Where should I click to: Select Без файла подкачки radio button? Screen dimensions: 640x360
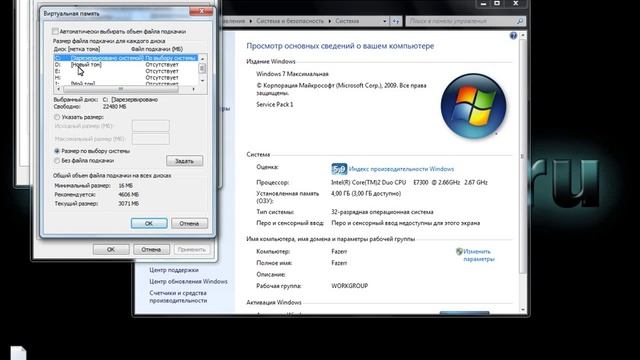(x=57, y=161)
